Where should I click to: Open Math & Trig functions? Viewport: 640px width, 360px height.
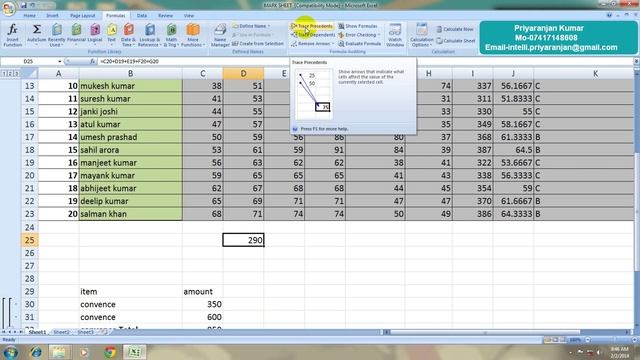171,35
